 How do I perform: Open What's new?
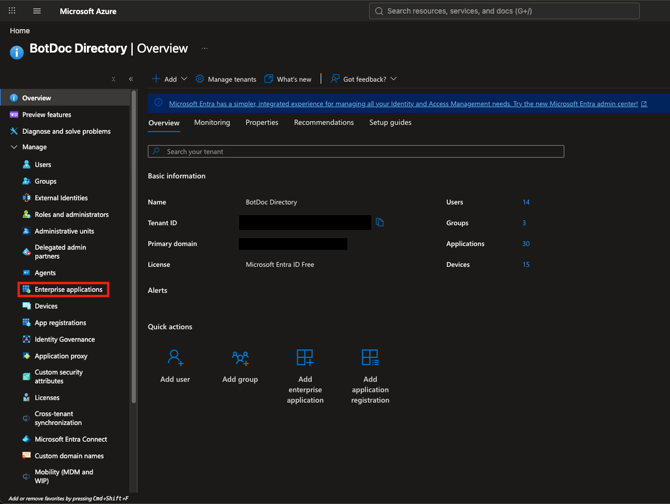click(x=288, y=79)
